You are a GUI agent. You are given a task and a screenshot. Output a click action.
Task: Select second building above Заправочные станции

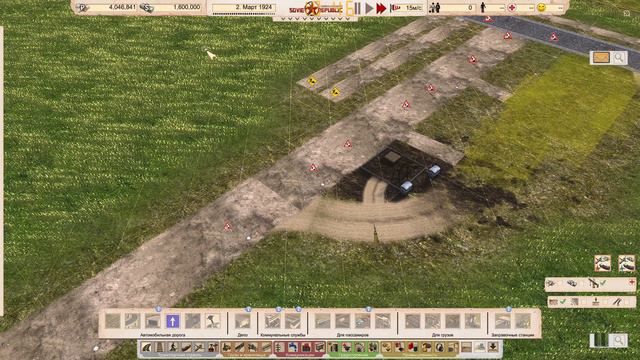point(522,321)
